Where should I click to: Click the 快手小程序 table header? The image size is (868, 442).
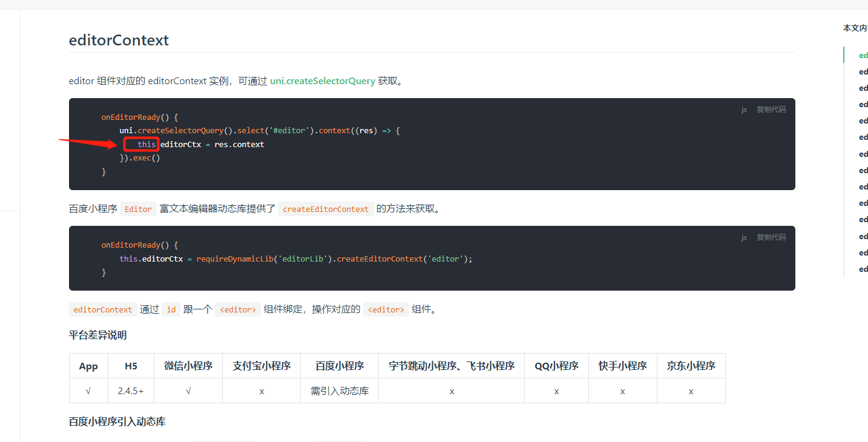click(x=623, y=366)
